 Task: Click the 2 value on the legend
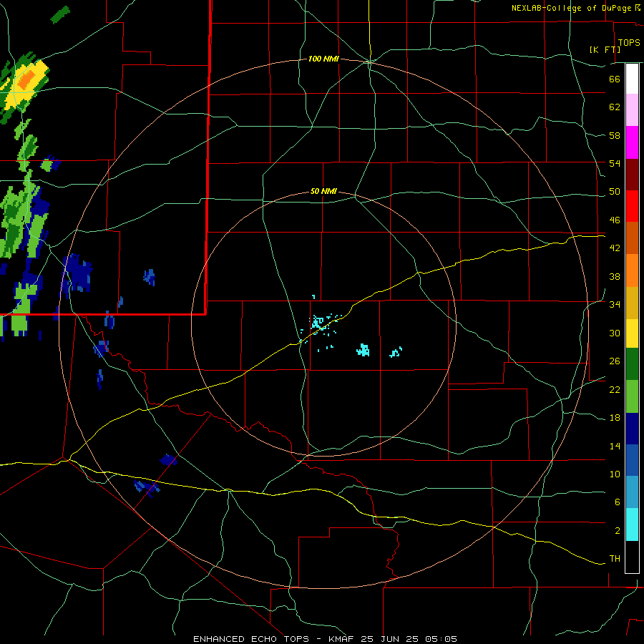(x=618, y=531)
